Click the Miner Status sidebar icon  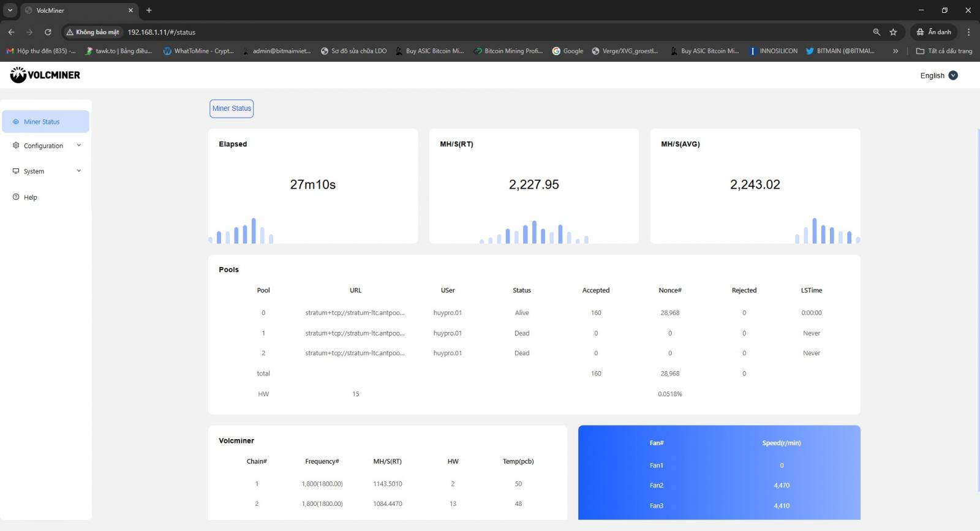point(16,122)
